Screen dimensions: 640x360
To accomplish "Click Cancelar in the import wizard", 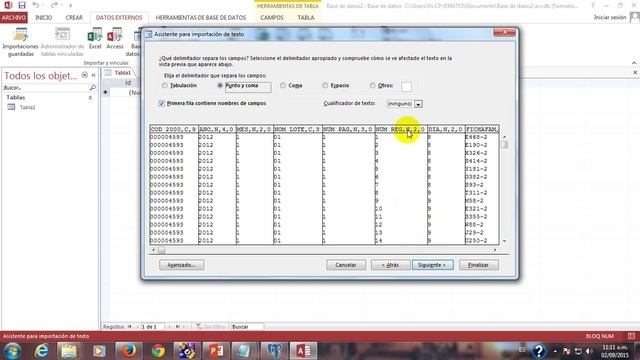I will (x=346, y=265).
